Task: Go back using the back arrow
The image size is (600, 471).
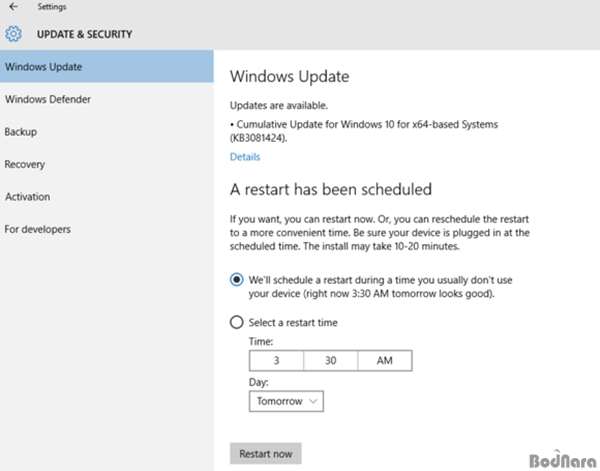Action: click(x=13, y=7)
